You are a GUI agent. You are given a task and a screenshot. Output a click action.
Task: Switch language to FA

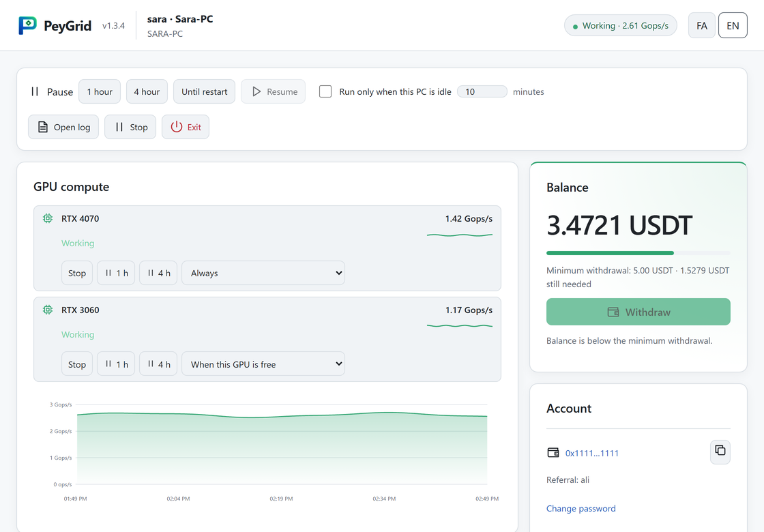point(702,26)
